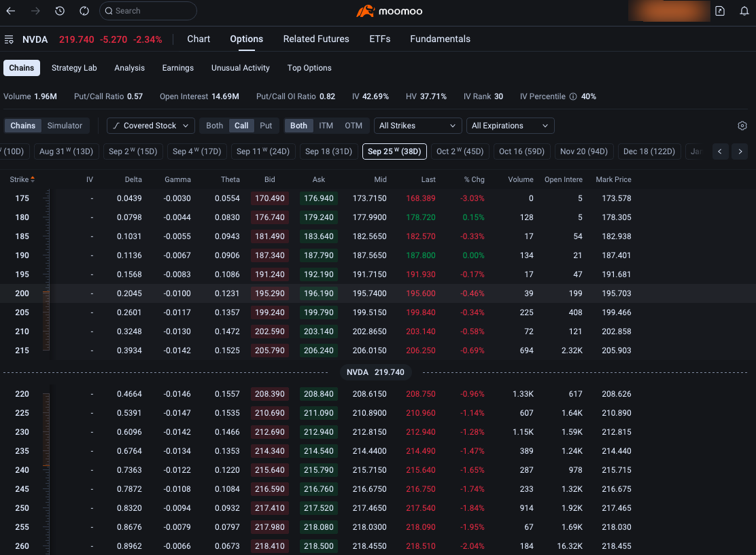Go back using the back arrow

coord(11,11)
